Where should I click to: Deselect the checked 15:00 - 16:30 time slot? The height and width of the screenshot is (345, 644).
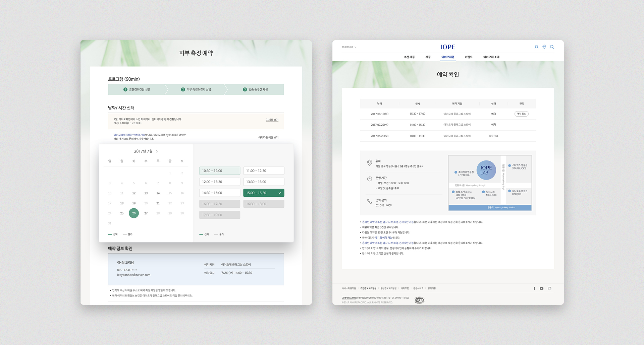pos(264,193)
